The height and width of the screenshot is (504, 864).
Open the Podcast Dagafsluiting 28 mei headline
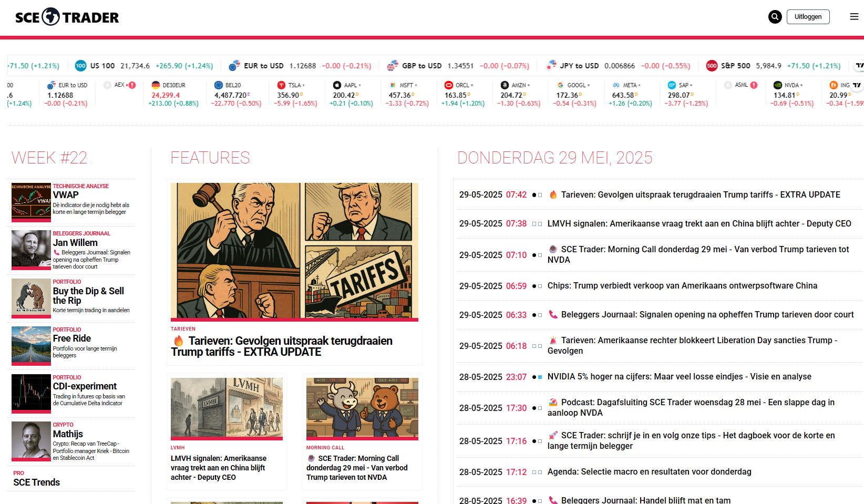tap(691, 407)
